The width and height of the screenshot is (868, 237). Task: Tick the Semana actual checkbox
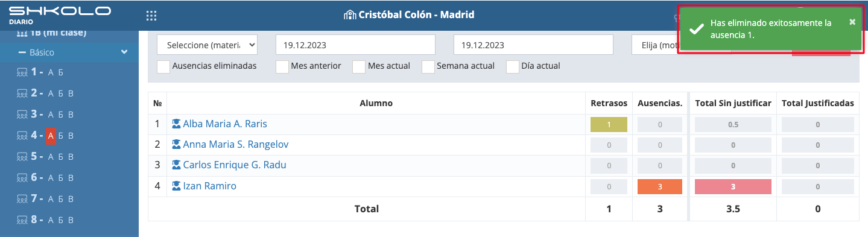click(428, 66)
